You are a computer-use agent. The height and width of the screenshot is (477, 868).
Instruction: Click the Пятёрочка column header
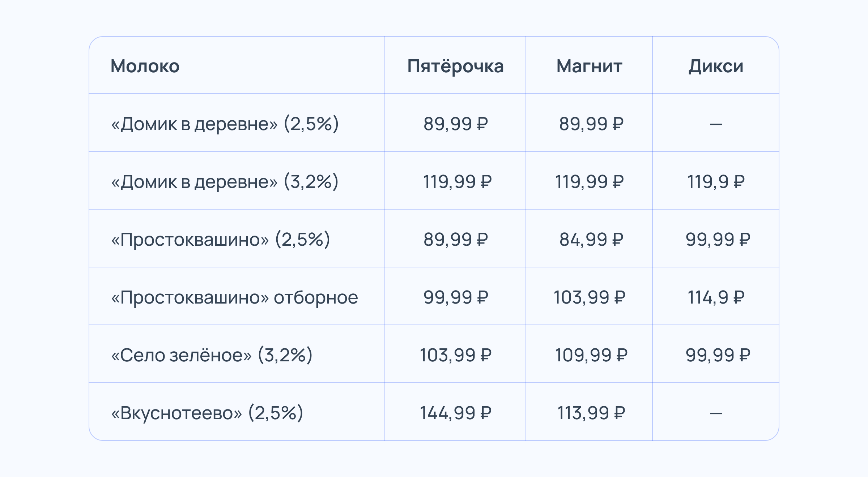tap(455, 66)
